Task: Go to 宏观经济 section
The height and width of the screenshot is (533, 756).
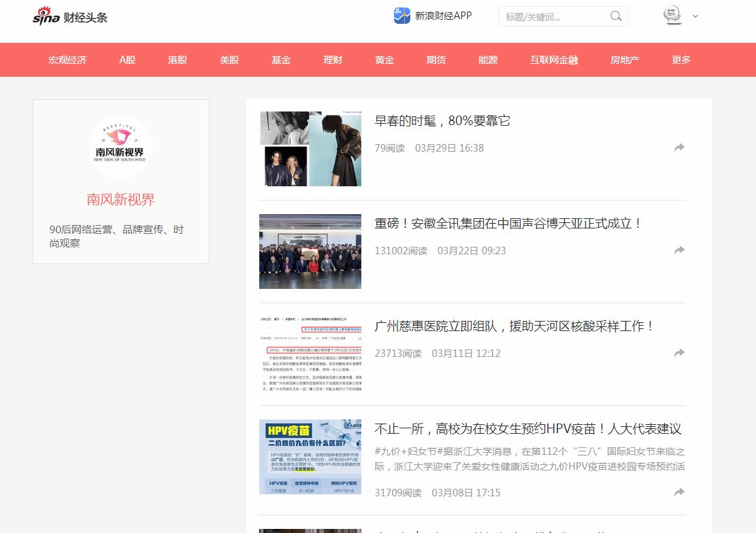Action: (67, 60)
